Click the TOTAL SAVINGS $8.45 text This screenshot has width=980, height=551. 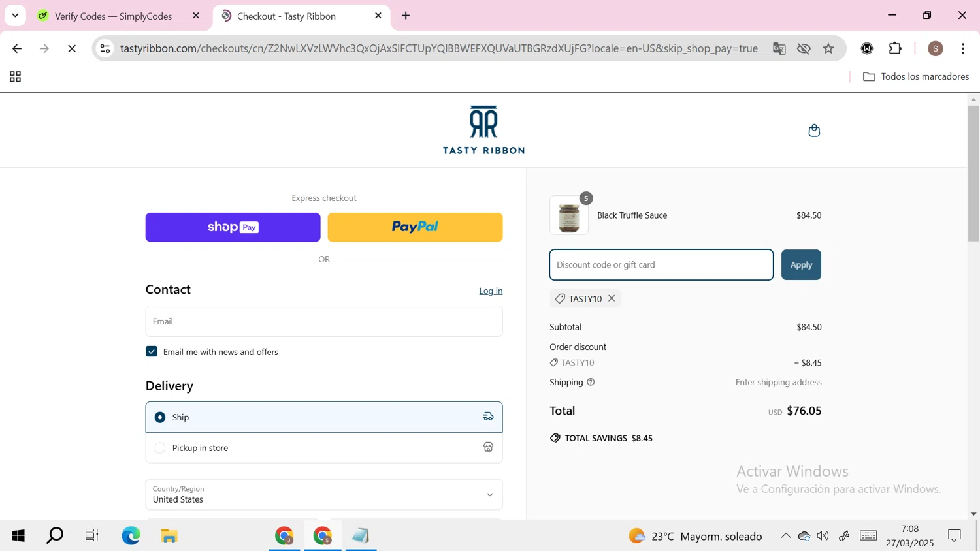608,438
